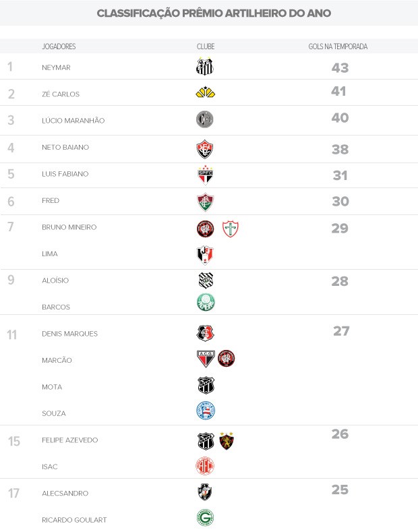Image resolution: width=418 pixels, height=532 pixels.
Task: Select the player name Denis Marques
Action: [x=69, y=334]
